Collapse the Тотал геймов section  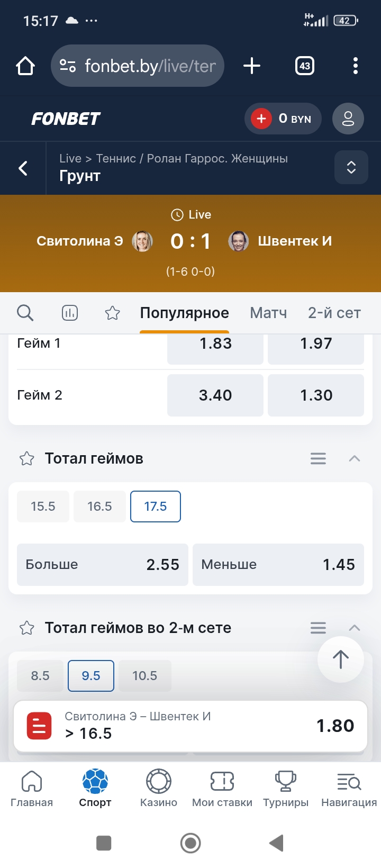click(x=354, y=458)
